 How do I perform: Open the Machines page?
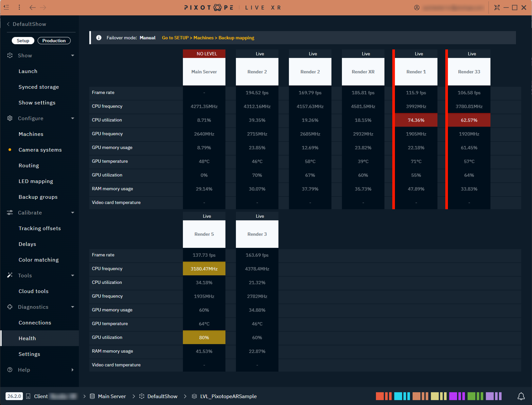click(x=31, y=134)
